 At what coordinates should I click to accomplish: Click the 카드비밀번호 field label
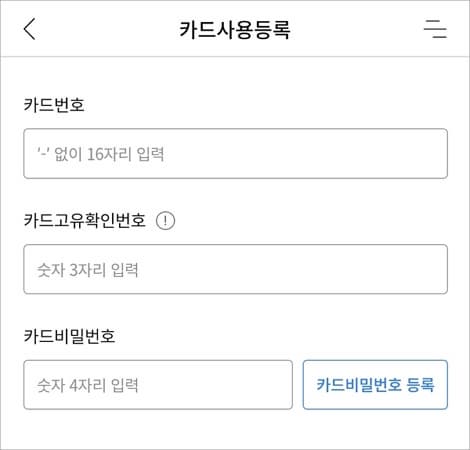[x=69, y=336]
